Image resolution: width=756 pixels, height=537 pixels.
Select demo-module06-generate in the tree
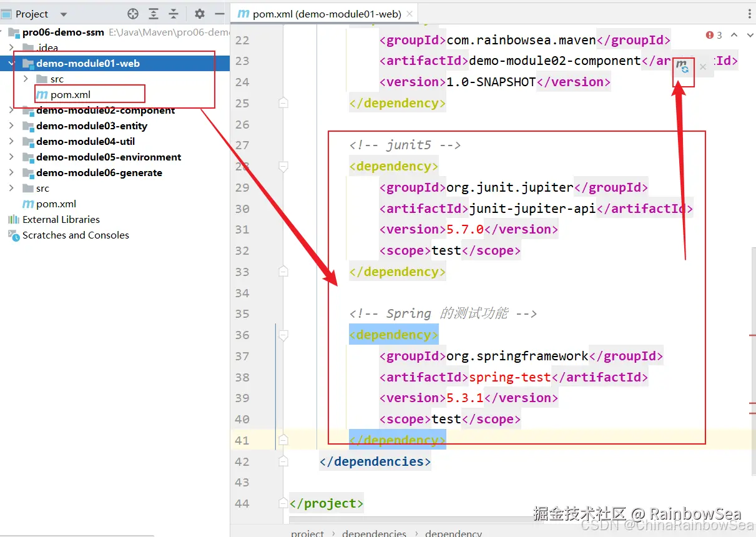tap(99, 172)
